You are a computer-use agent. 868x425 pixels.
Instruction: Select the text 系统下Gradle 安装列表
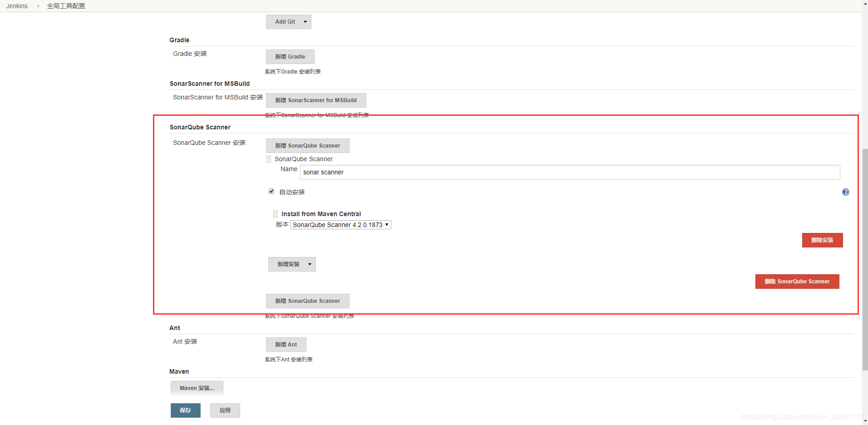(x=293, y=72)
